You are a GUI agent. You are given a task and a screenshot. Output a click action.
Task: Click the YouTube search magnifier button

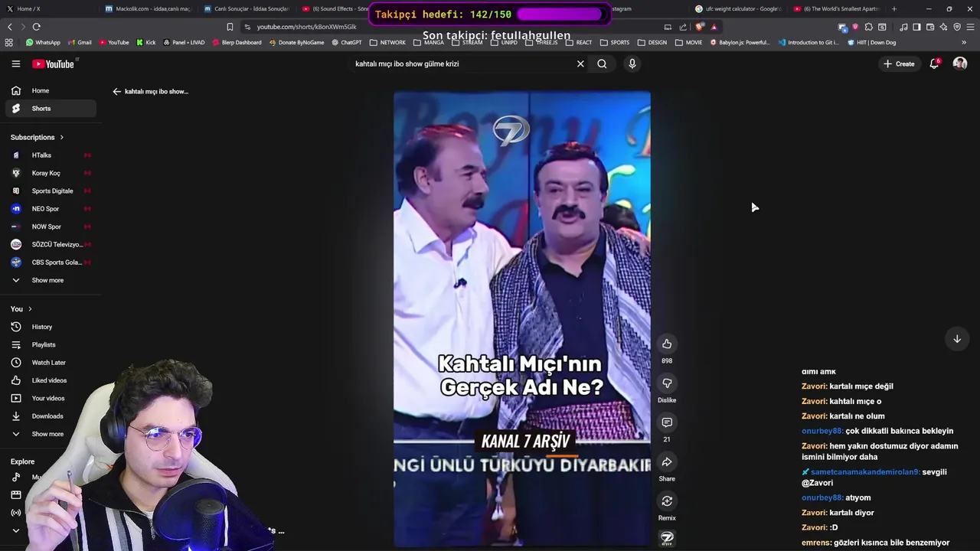pyautogui.click(x=602, y=64)
